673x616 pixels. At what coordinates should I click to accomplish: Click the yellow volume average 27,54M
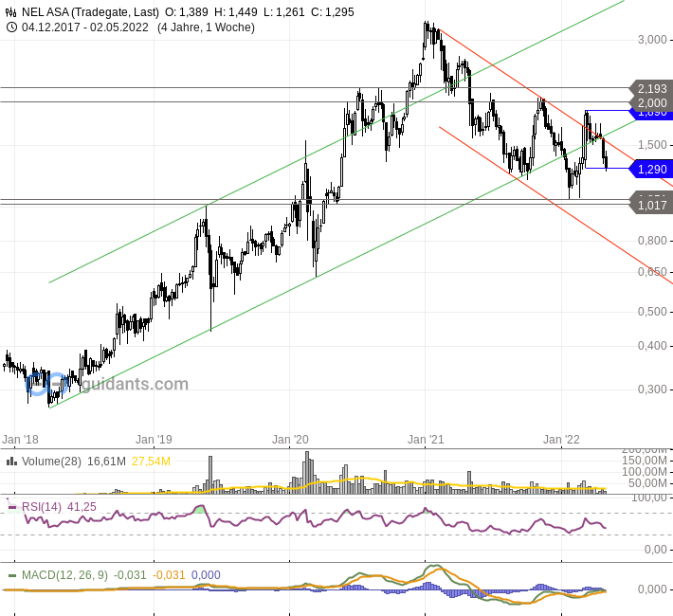[x=151, y=462]
